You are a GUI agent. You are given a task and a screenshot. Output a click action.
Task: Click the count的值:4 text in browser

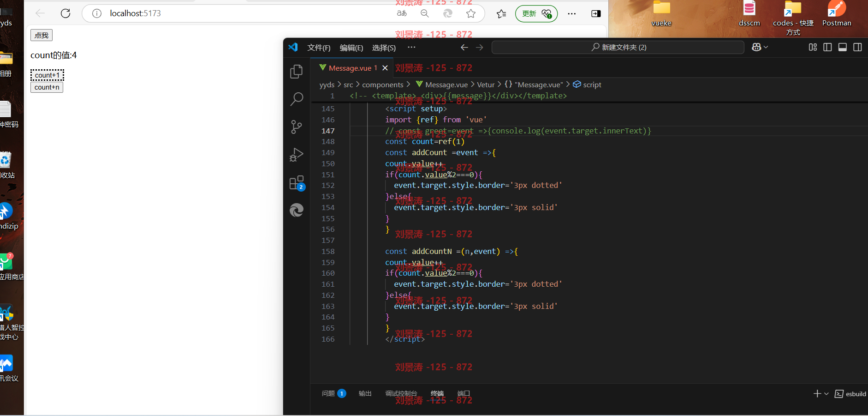[x=54, y=55]
